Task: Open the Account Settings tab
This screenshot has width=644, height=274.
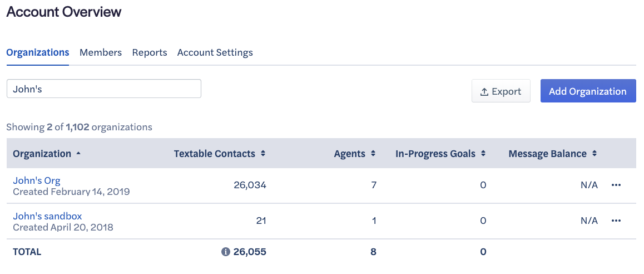Action: (215, 53)
